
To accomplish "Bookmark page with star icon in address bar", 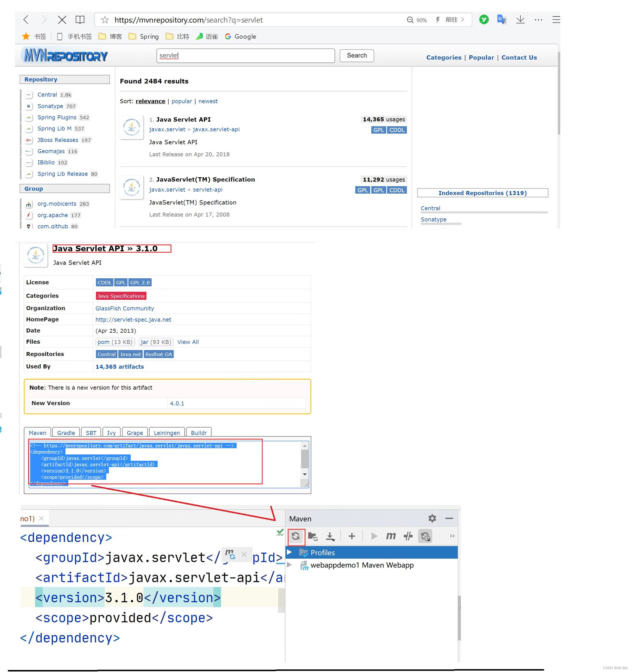I will coord(105,20).
